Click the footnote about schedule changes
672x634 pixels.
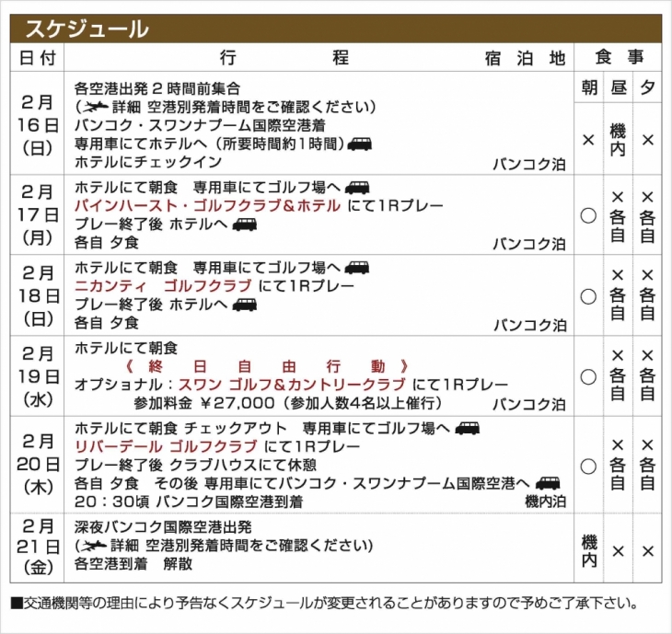(x=324, y=603)
